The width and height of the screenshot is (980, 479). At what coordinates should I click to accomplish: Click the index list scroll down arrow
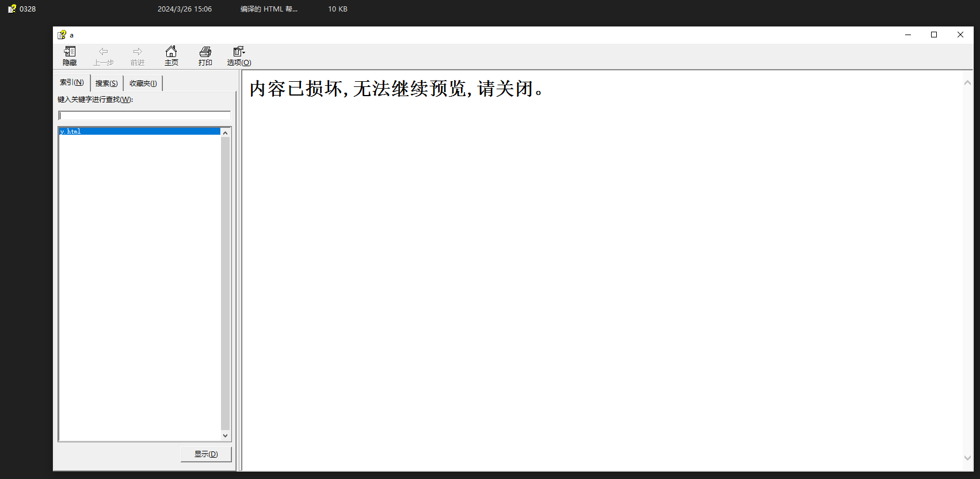(226, 436)
